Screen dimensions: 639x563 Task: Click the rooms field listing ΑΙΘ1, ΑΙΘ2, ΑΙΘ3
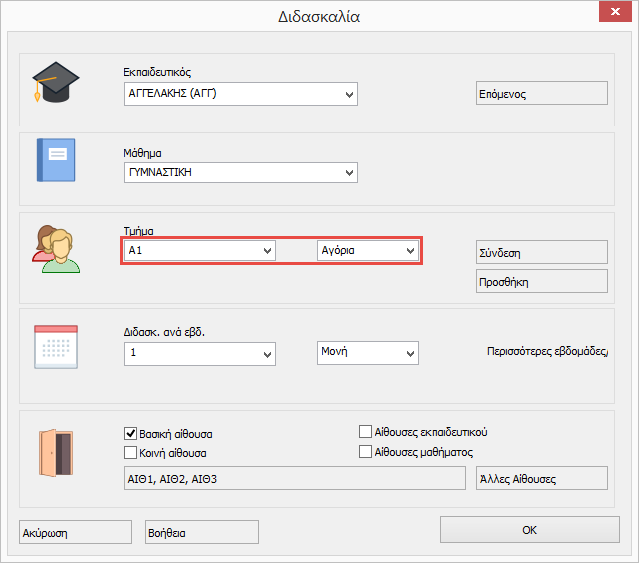click(x=294, y=479)
